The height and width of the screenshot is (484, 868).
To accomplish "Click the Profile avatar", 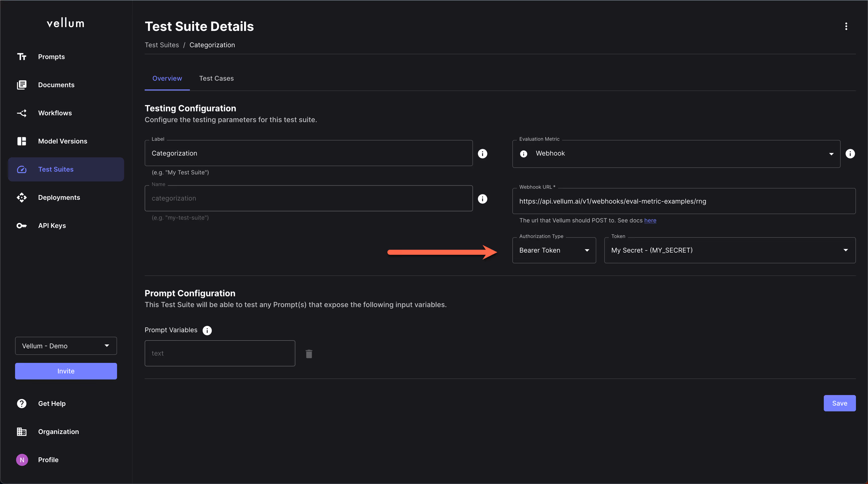I will [x=22, y=460].
